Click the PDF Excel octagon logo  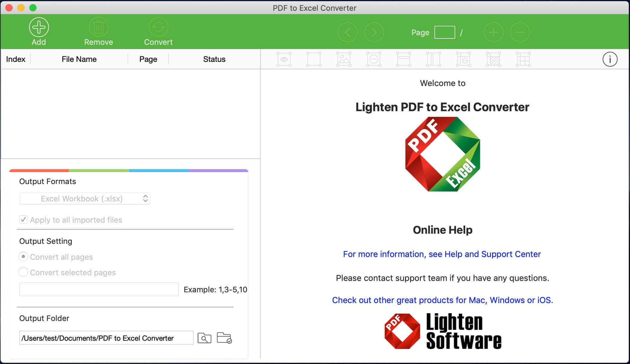coord(442,154)
